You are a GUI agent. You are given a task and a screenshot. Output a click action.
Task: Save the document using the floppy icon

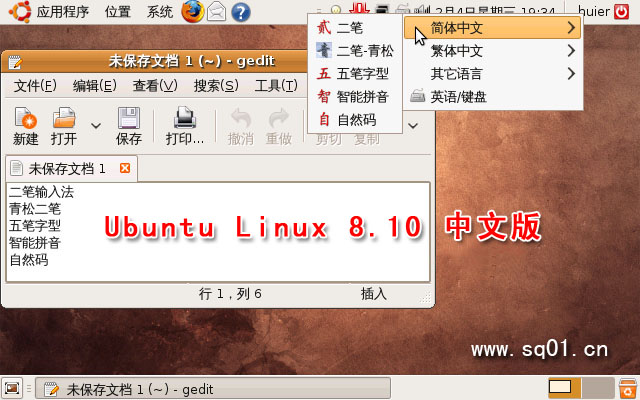click(129, 118)
